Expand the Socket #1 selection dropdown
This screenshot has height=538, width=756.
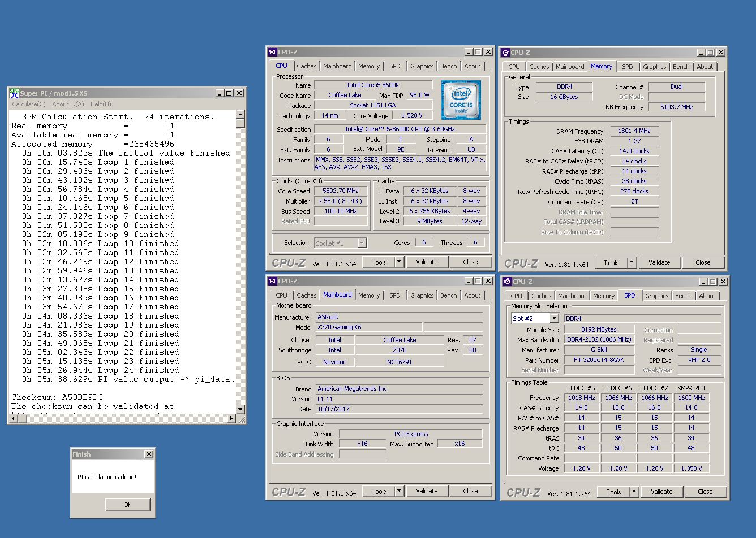(x=362, y=243)
